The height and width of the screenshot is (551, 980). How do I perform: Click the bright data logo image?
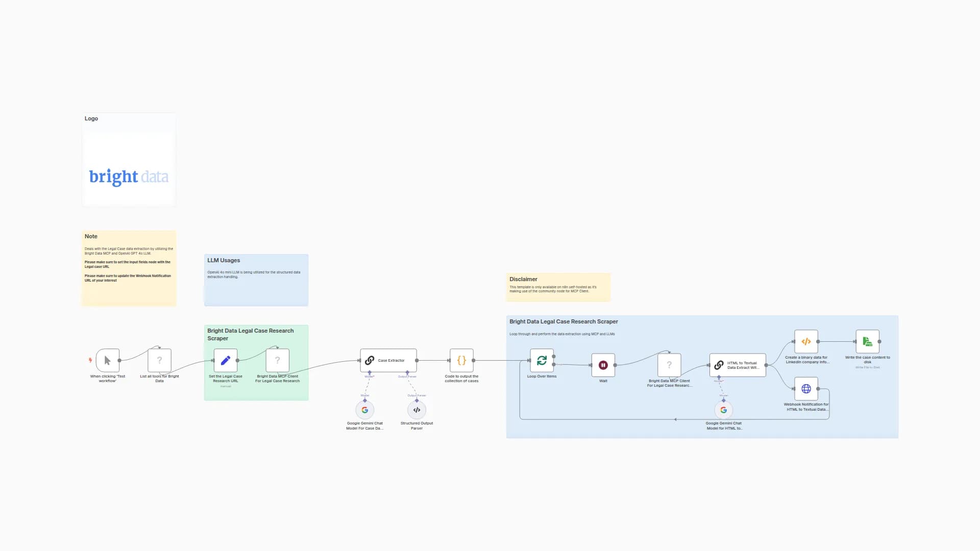coord(129,177)
